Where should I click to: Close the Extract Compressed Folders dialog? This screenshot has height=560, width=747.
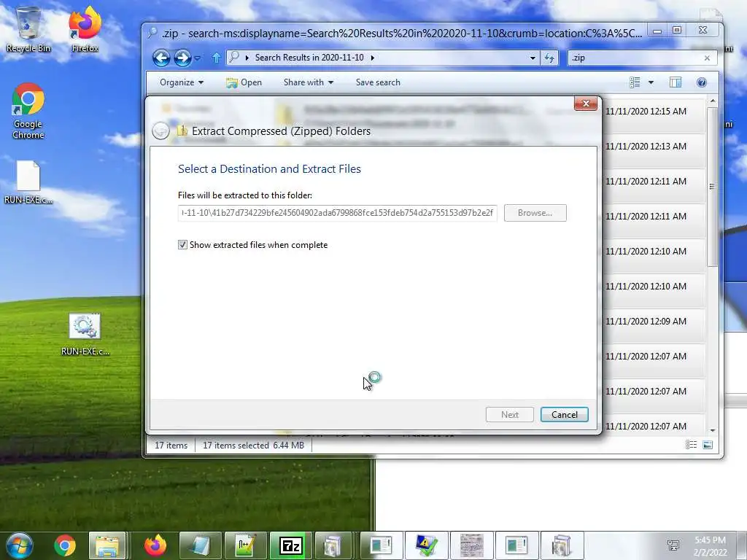[586, 104]
